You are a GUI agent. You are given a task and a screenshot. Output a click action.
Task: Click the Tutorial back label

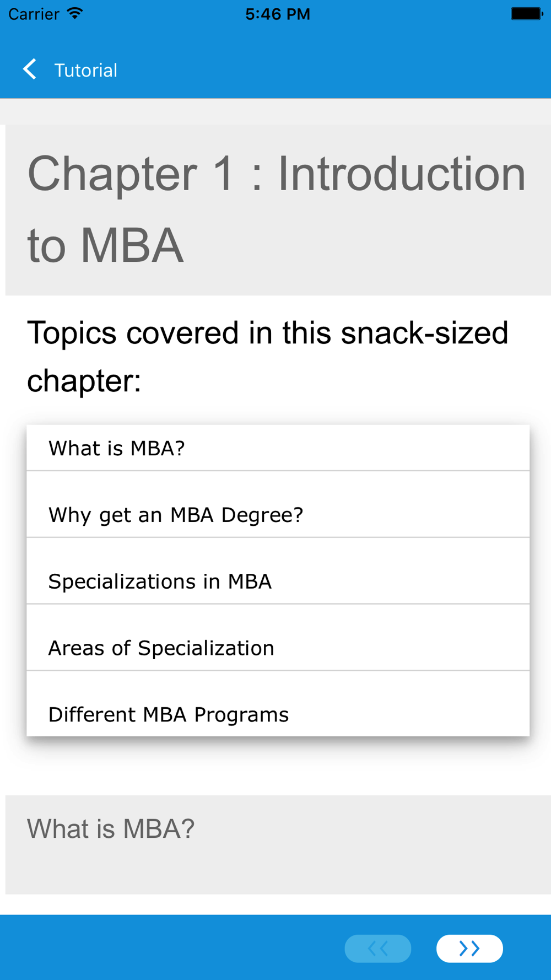[85, 70]
